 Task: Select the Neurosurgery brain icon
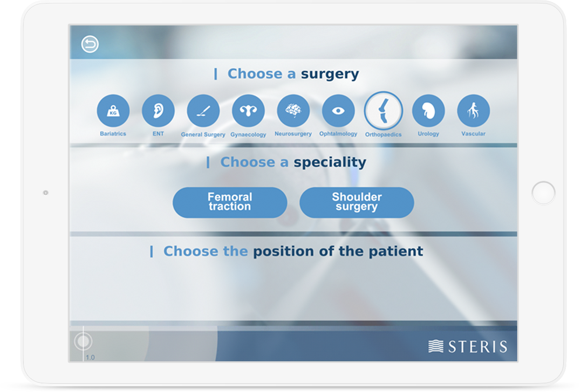pyautogui.click(x=293, y=111)
